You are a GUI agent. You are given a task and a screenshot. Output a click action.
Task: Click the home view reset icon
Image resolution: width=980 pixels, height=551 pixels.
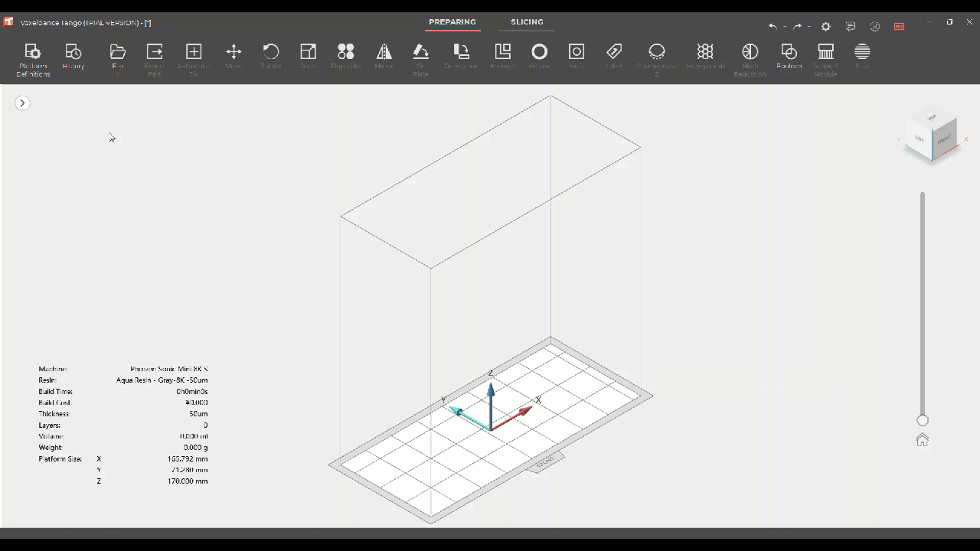click(x=923, y=440)
